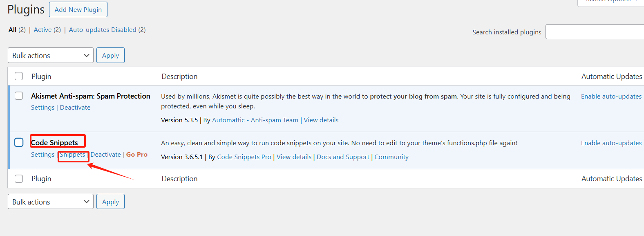
Task: Check the Code Snippets plugin checkbox
Action: pyautogui.click(x=19, y=142)
